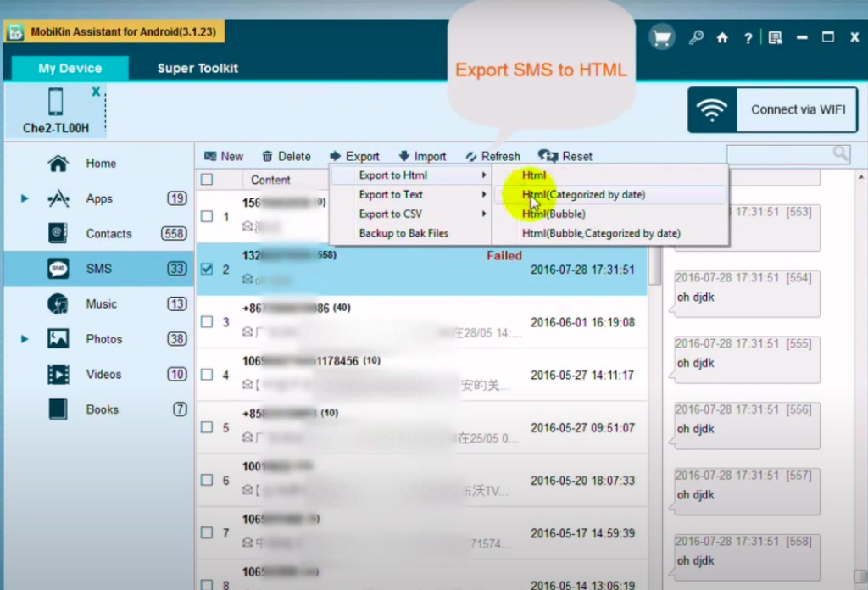Create a New message
868x590 pixels.
pos(224,156)
